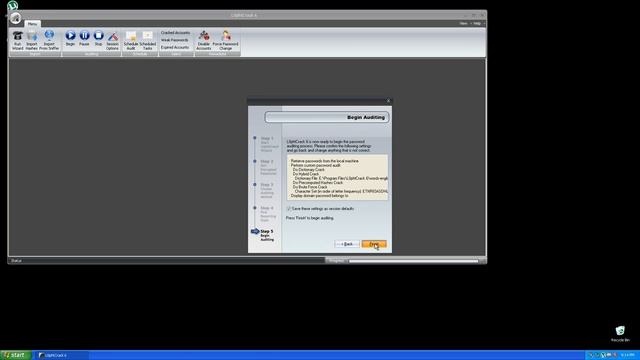Open Recycle Bin desktop icon
Image resolution: width=640 pixels, height=360 pixels.
coord(620,333)
